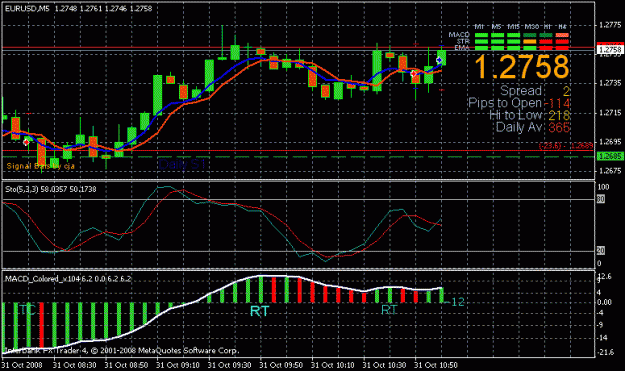Viewport: 625px width, 371px height.
Task: Click the Spread value 2
Action: 566,91
